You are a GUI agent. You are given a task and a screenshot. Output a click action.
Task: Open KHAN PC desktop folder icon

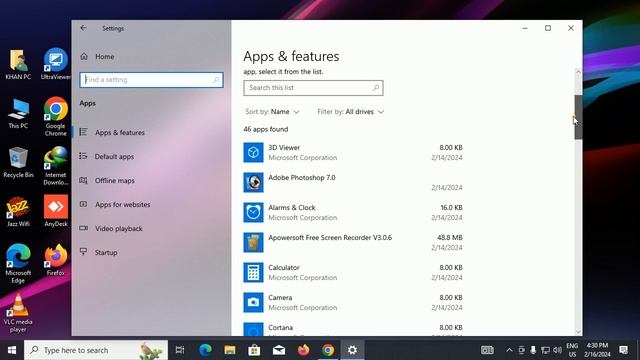click(x=18, y=64)
